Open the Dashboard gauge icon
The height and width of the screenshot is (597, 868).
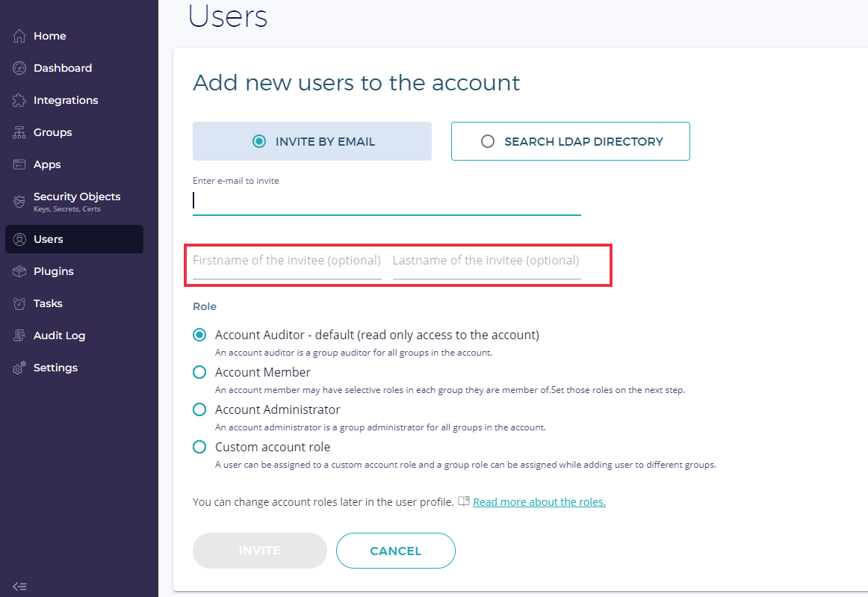(19, 68)
